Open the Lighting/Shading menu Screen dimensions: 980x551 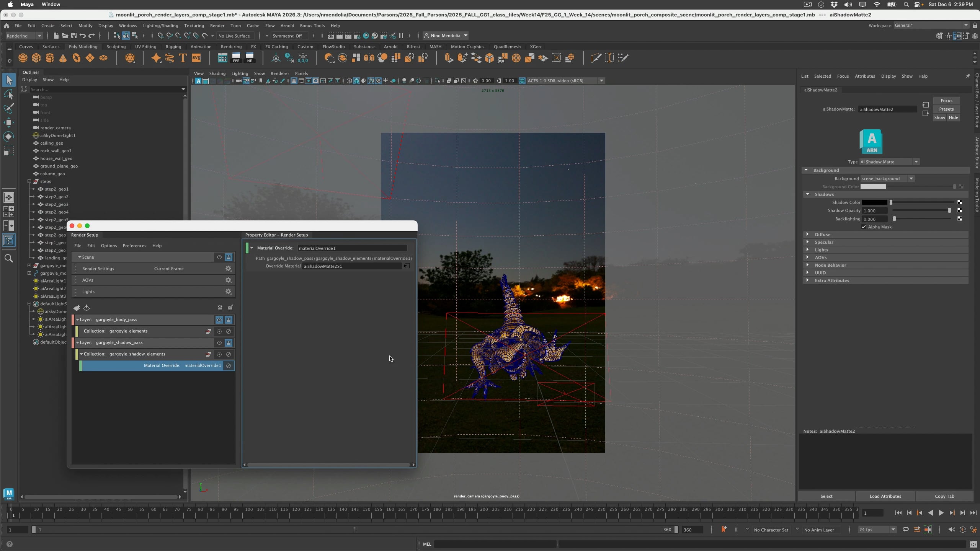(160, 26)
